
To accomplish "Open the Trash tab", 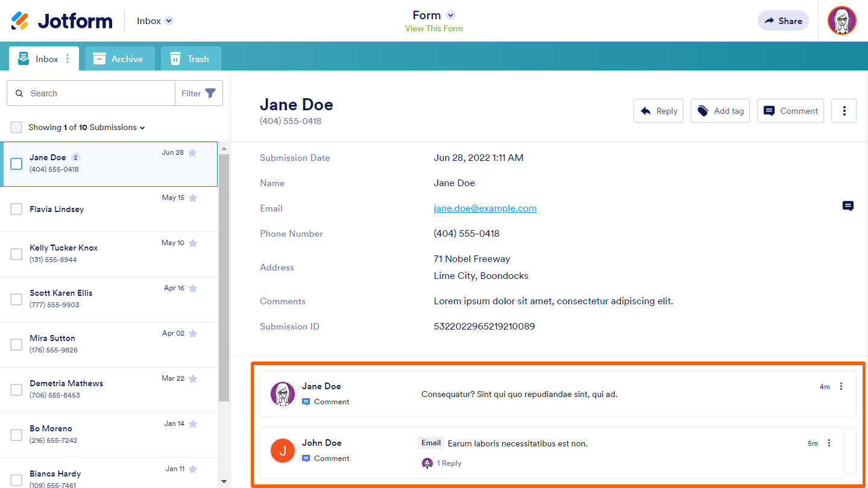I will 190,59.
